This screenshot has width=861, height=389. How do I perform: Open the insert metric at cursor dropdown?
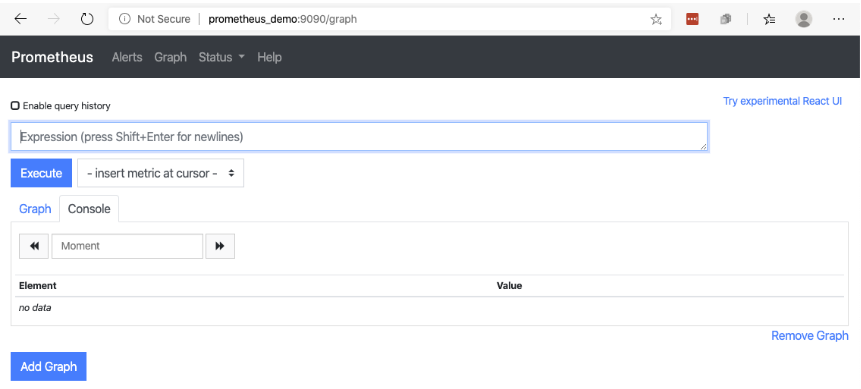pyautogui.click(x=160, y=173)
